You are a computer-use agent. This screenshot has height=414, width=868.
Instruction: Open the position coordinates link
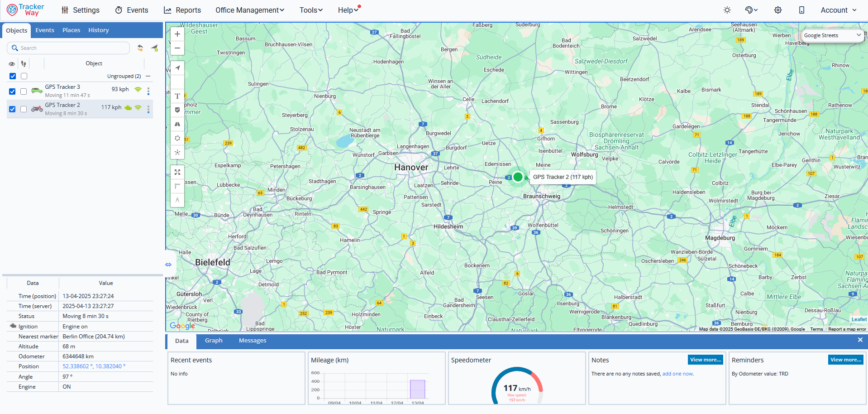[94, 366]
